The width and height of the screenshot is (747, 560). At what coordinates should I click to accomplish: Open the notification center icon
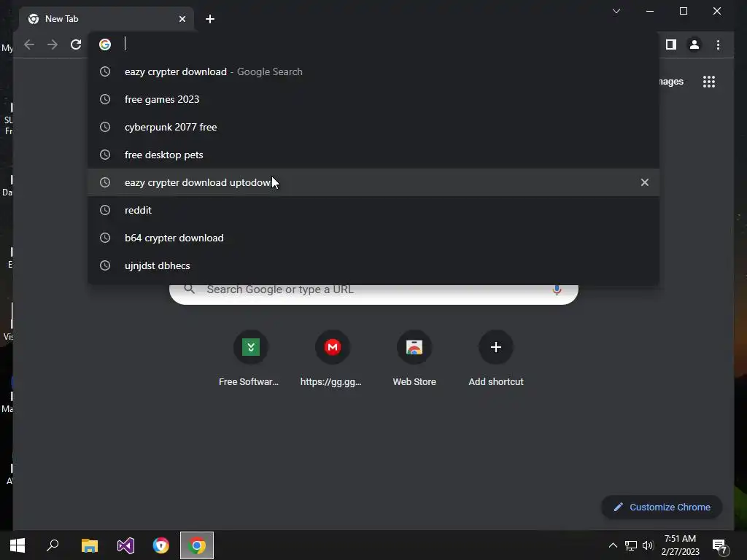pyautogui.click(x=720, y=547)
